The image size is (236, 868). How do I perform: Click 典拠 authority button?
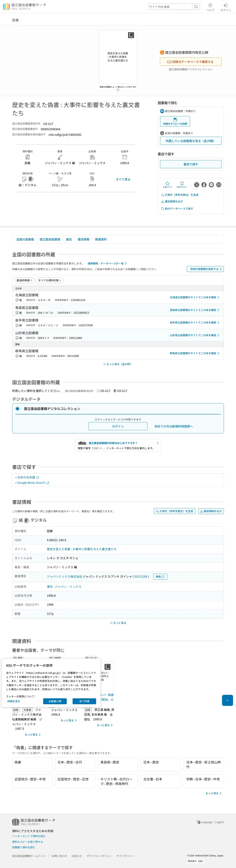[x=160, y=577]
